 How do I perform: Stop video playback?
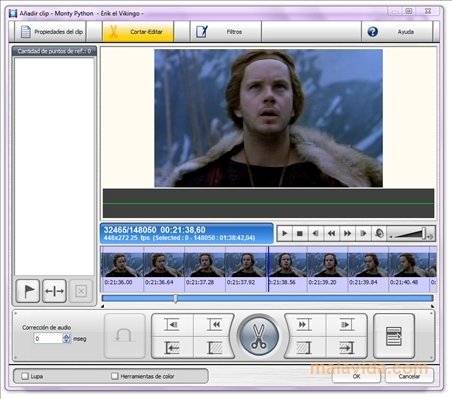coord(300,233)
